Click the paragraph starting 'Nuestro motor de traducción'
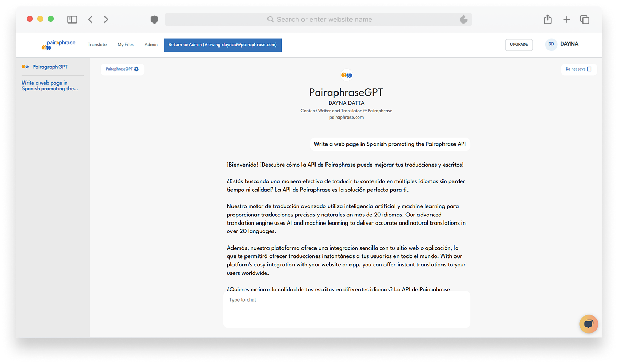Image resolution: width=618 pixels, height=364 pixels. point(346,219)
